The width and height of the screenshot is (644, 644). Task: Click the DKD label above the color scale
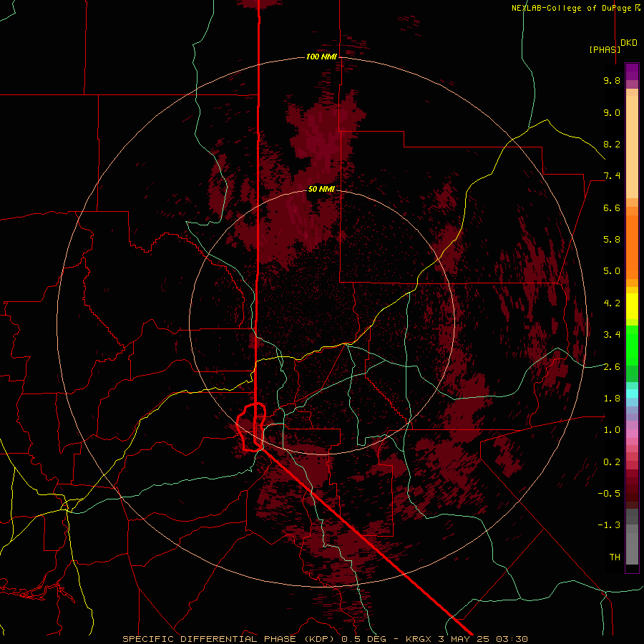[629, 43]
